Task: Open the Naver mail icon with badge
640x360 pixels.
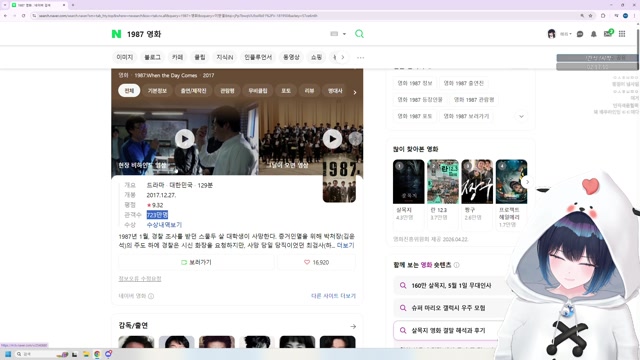Action: click(x=608, y=33)
